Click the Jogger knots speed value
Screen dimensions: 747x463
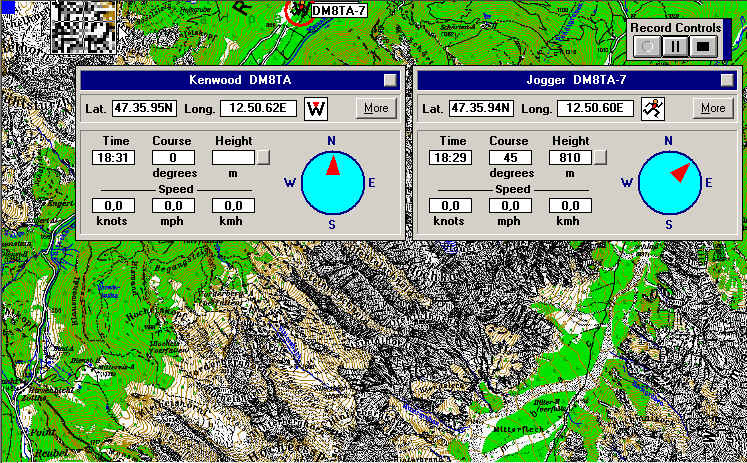tap(450, 206)
